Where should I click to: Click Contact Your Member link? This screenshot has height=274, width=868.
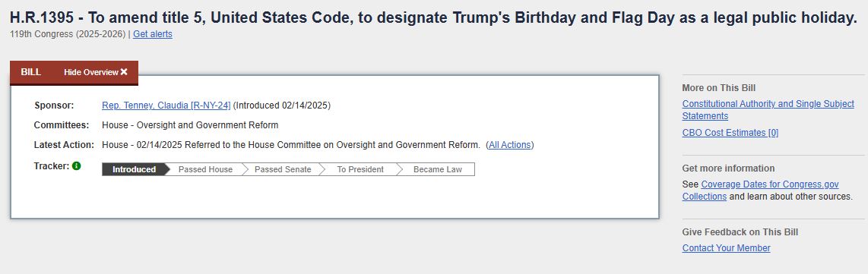726,248
